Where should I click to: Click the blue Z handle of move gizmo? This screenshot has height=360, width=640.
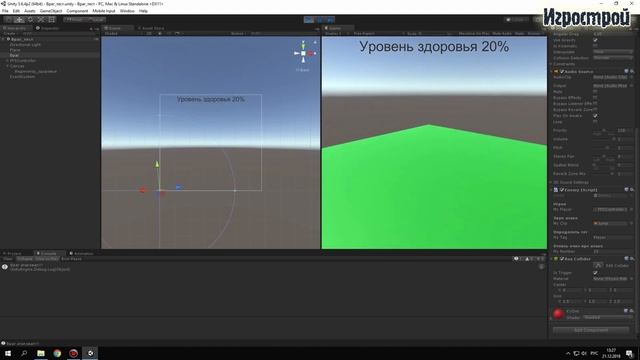[x=178, y=187]
